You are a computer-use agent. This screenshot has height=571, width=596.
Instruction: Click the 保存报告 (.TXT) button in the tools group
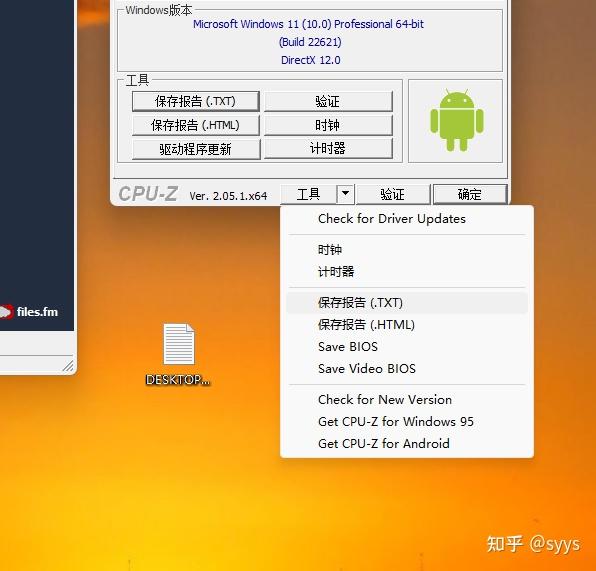(x=196, y=101)
